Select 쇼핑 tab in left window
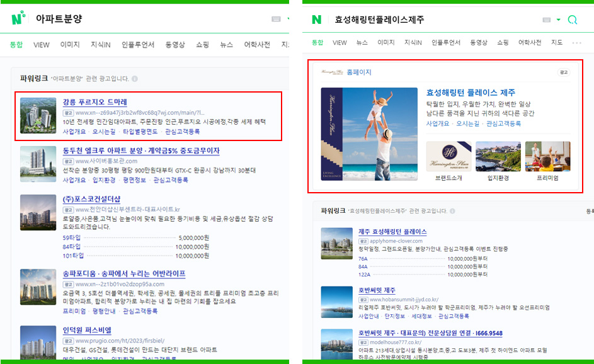594x364 pixels. click(202, 45)
